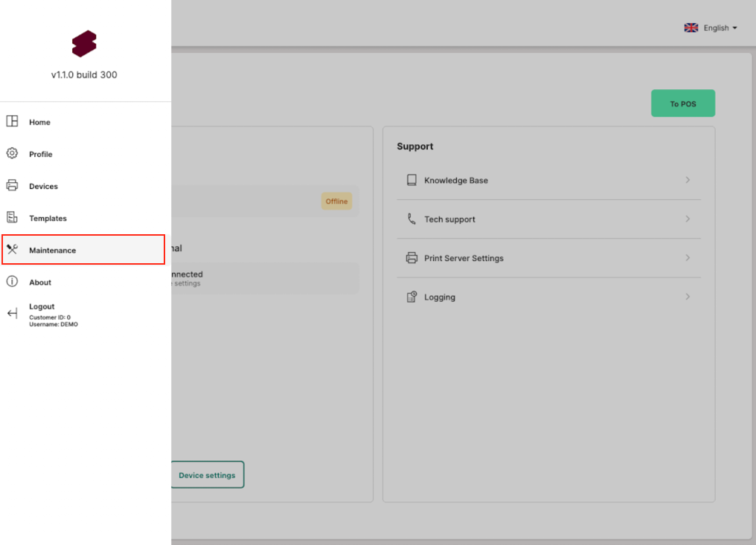The image size is (756, 545).
Task: Open the Tech support link
Action: point(449,219)
